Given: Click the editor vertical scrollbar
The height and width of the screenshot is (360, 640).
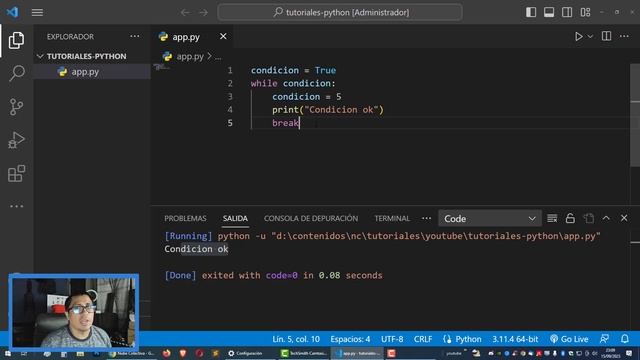Looking at the screenshot, I should pos(635,115).
